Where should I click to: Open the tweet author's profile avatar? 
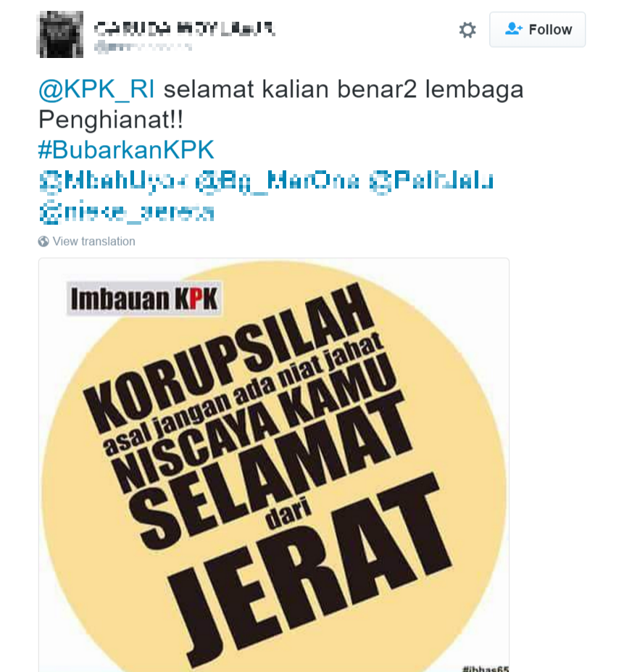point(61,34)
